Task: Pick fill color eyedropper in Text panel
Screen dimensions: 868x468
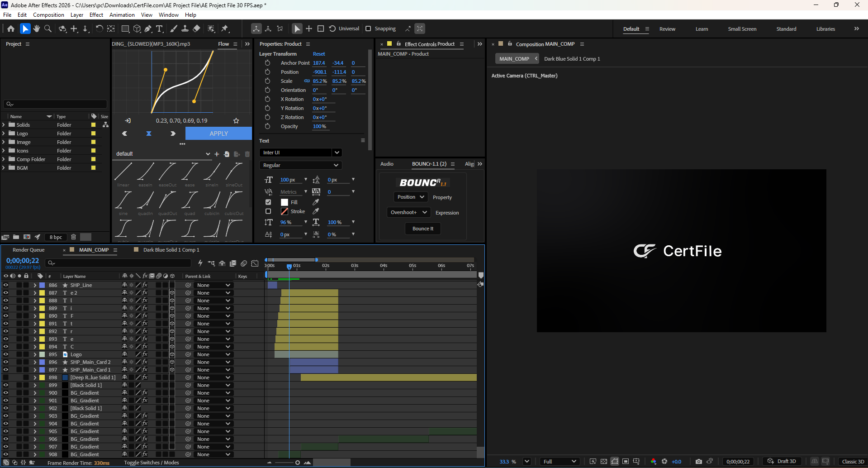Action: point(316,202)
